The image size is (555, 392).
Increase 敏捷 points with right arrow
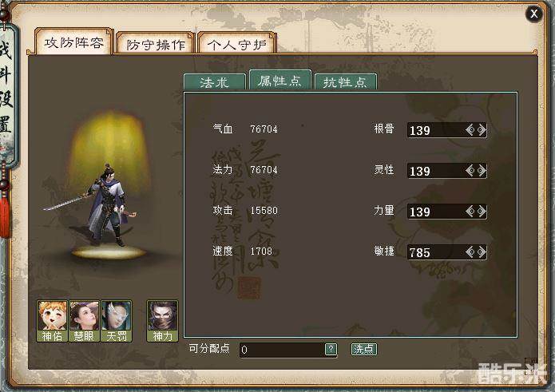[482, 252]
